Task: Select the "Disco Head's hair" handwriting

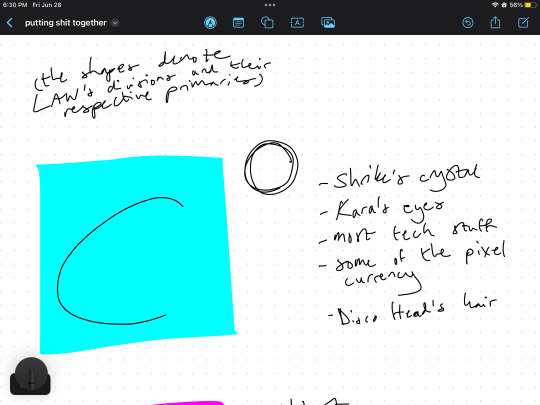Action: [412, 310]
